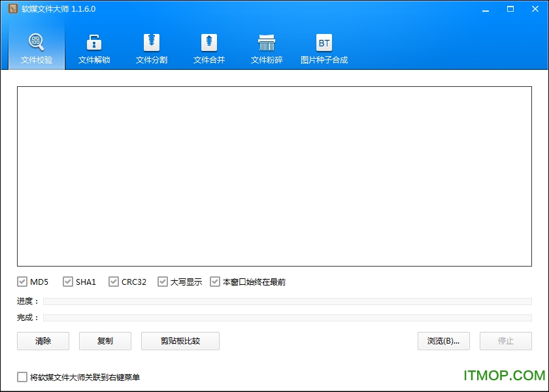
Task: Toggle the CRC32 checksum option
Action: click(112, 282)
